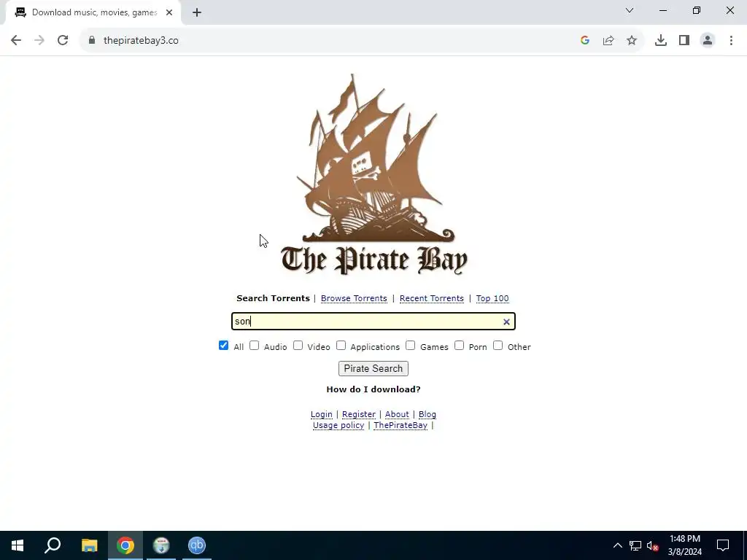Check the Applications checkbox
This screenshot has height=560, width=747.
click(x=341, y=345)
